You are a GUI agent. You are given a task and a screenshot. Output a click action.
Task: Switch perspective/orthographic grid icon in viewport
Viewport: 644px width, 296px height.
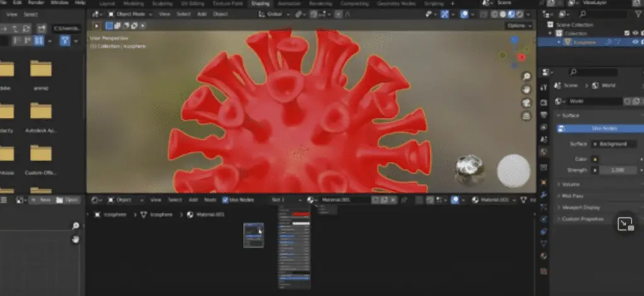click(526, 116)
